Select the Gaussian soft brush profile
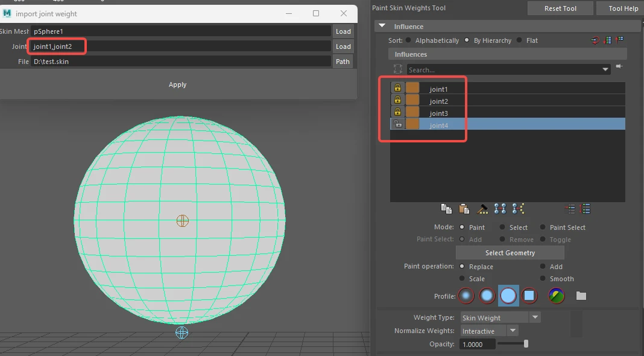The image size is (644, 356). pos(466,296)
